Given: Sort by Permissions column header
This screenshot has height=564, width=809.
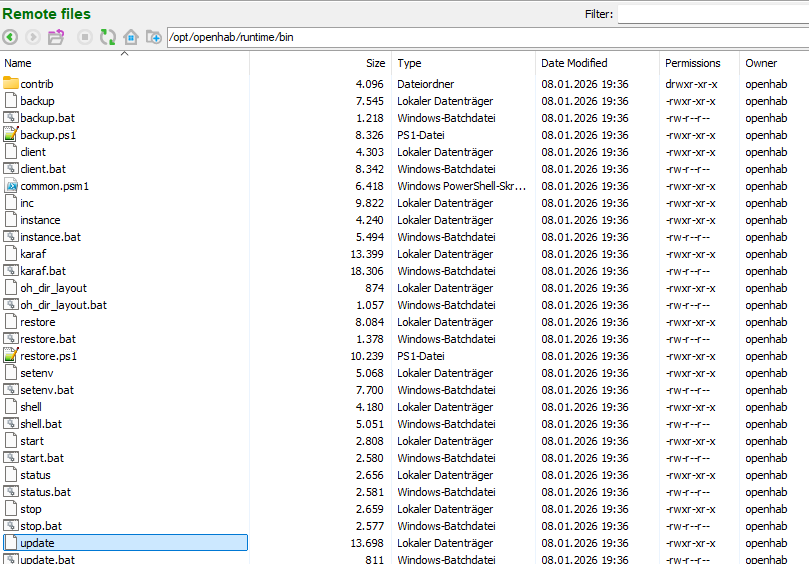Looking at the screenshot, I should (697, 63).
